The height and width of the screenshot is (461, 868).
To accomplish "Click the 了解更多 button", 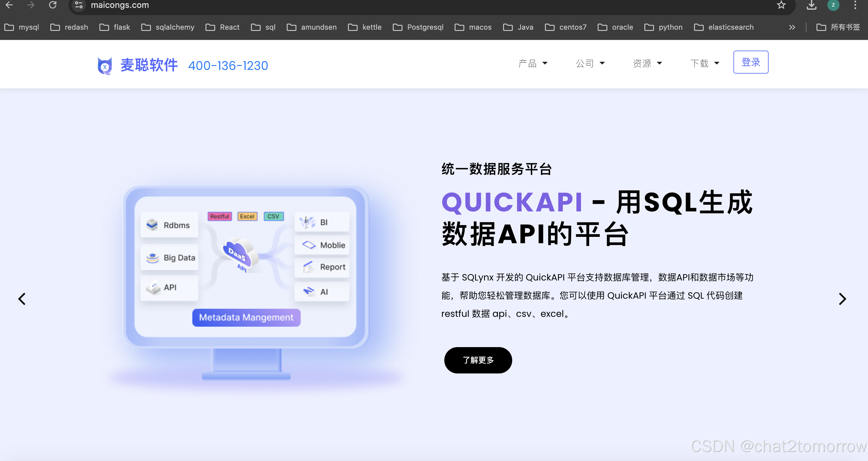I will (x=478, y=360).
